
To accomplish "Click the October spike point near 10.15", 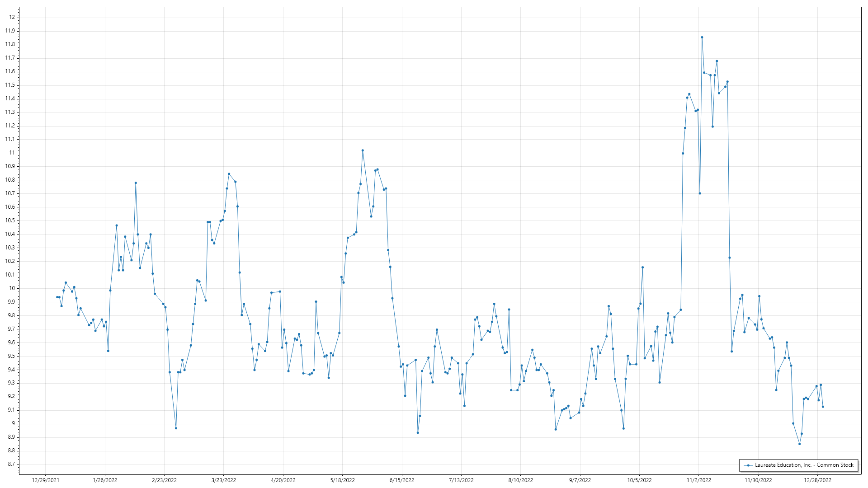I will (x=642, y=267).
